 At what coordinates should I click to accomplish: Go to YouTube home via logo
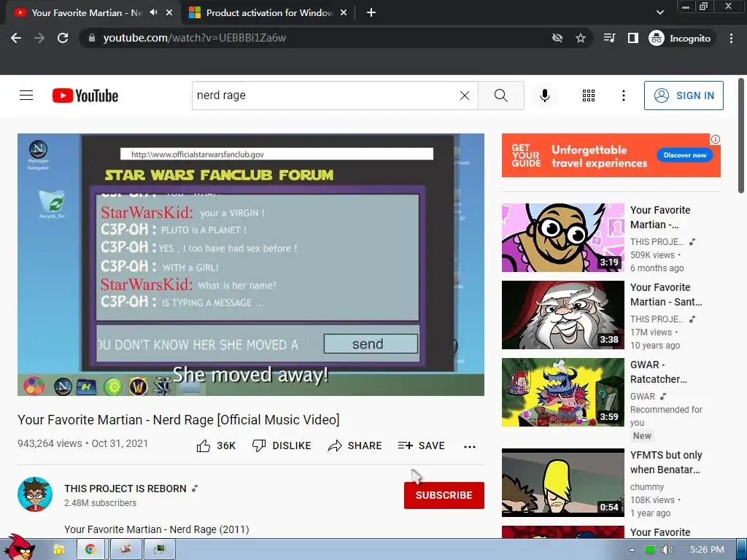click(x=85, y=96)
